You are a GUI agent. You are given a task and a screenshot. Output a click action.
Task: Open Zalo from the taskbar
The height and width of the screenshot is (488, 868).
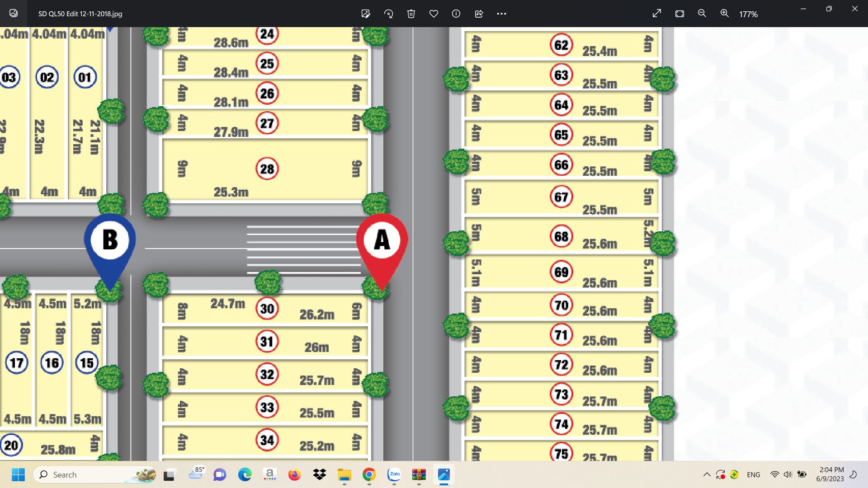pos(394,474)
